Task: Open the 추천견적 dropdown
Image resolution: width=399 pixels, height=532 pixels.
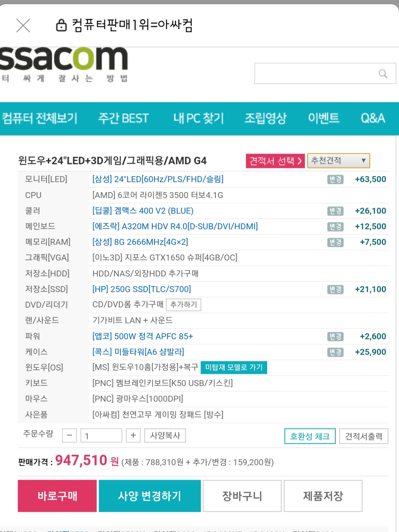Action: [338, 160]
